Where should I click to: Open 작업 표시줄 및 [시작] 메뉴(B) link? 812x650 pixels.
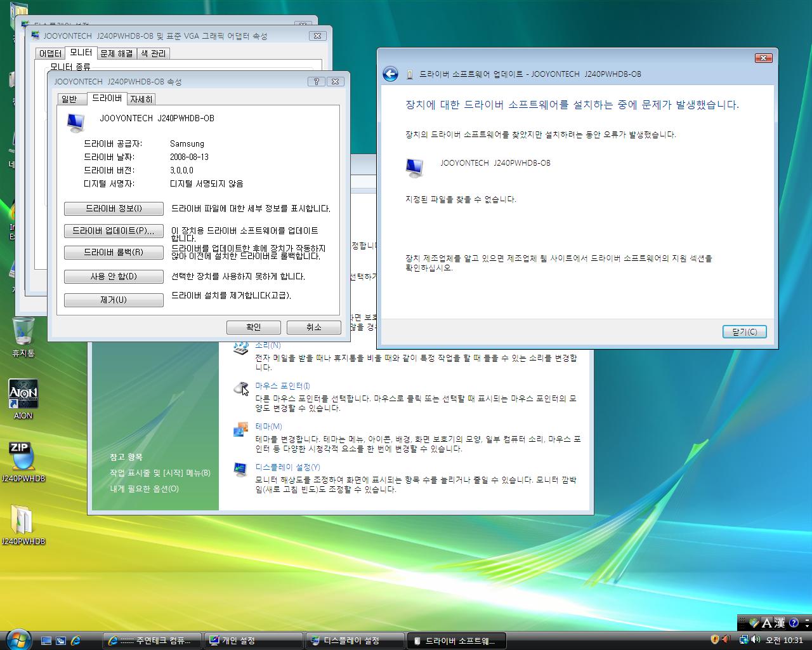pyautogui.click(x=160, y=473)
